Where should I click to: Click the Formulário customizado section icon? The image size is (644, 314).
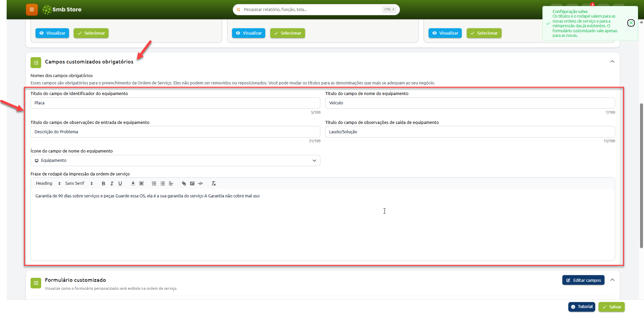[x=36, y=283]
